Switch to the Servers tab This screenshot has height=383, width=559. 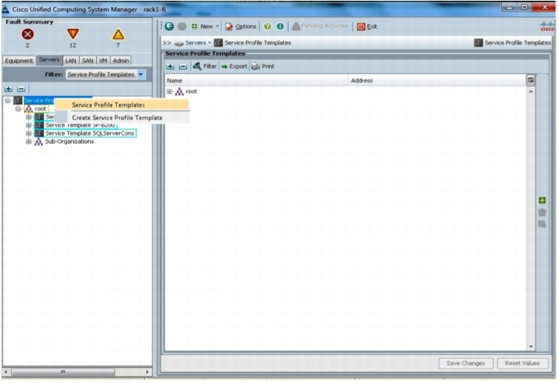[49, 60]
